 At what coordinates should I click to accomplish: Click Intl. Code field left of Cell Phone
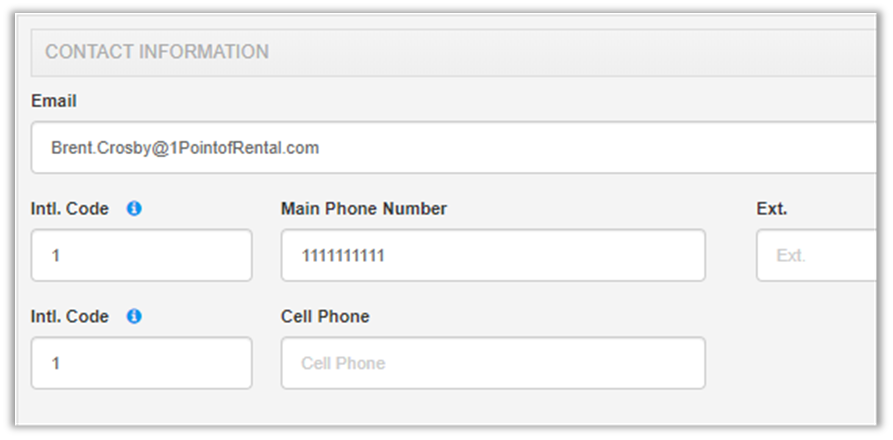141,362
